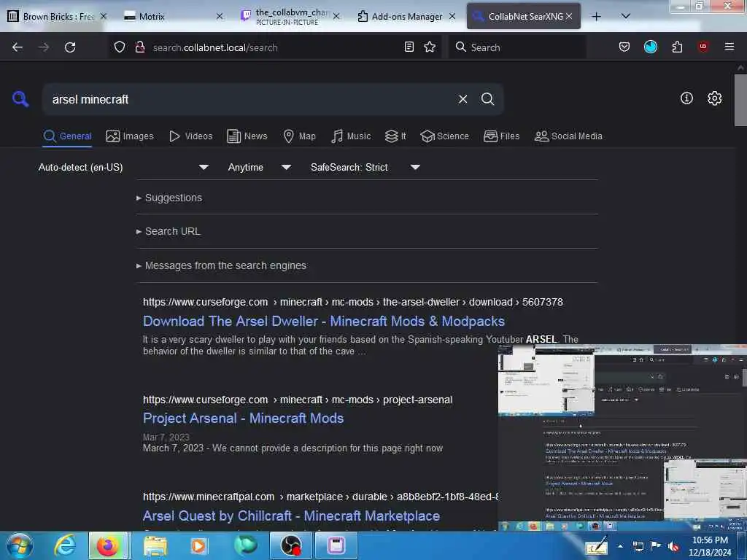Show hidden system tray icons
Viewport: 747px width, 560px height.
click(620, 546)
